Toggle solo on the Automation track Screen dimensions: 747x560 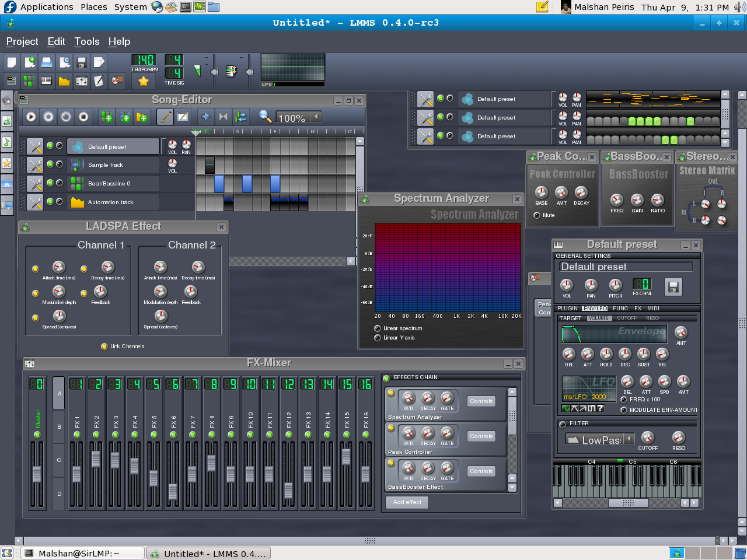(x=59, y=202)
